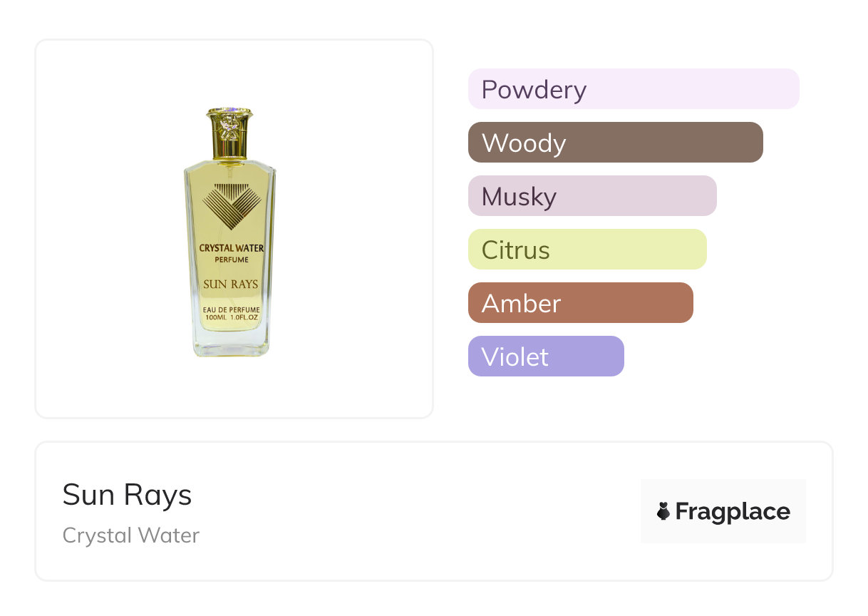Click the Violet accord bar
This screenshot has height=616, width=868.
(545, 356)
